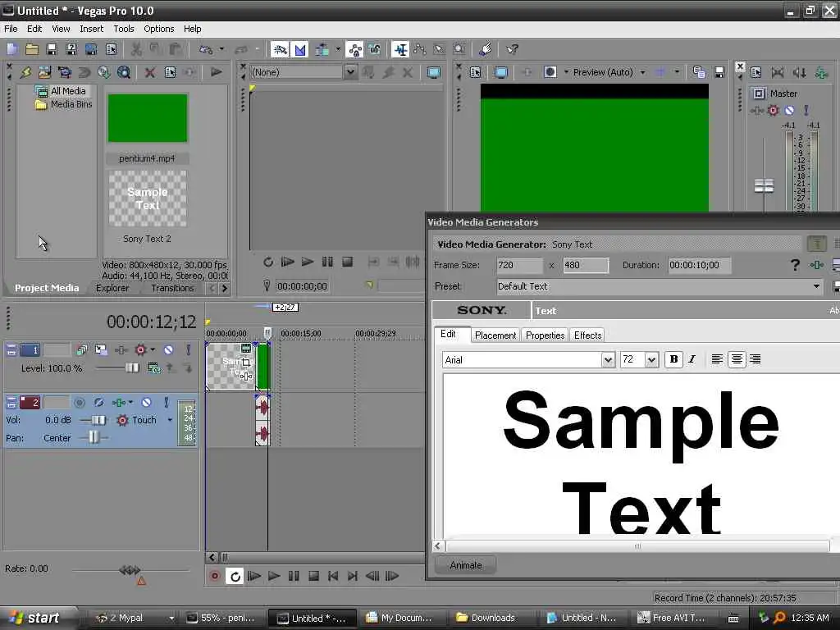Toggle Master bus mute icon

tap(789, 111)
